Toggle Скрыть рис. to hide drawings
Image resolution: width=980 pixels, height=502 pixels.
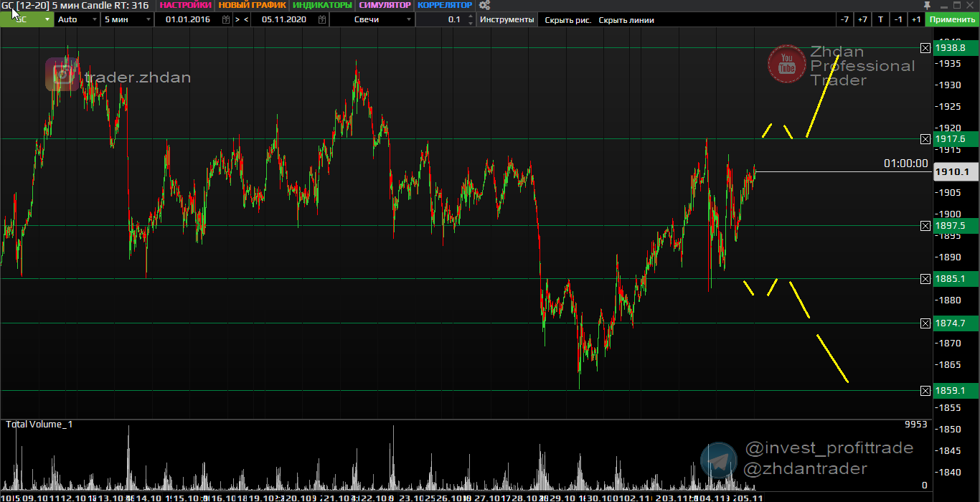tap(567, 19)
